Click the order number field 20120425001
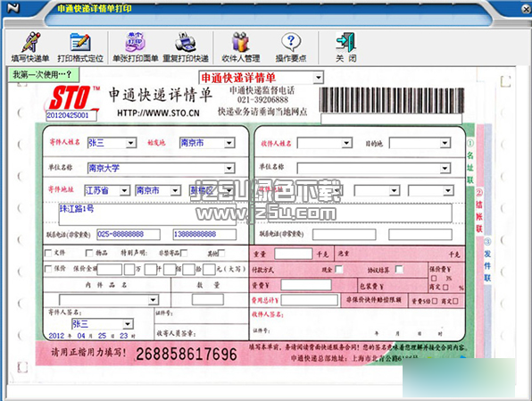Screen dimensions: 532x401 point(71,115)
